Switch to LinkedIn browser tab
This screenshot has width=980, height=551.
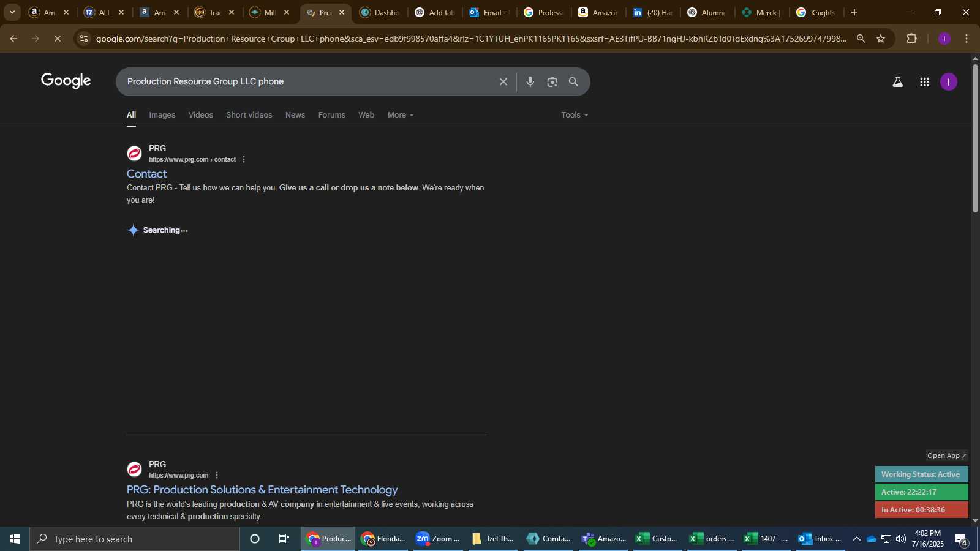click(653, 12)
